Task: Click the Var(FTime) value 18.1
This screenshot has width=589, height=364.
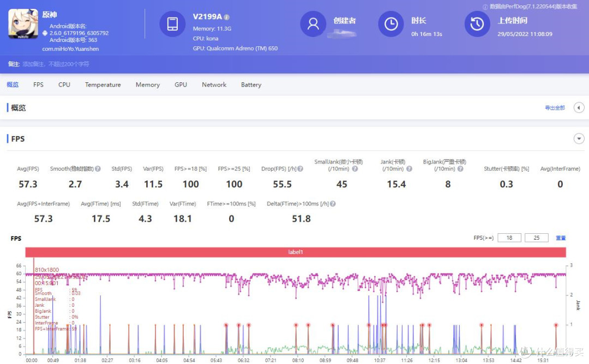Action: pos(183,219)
